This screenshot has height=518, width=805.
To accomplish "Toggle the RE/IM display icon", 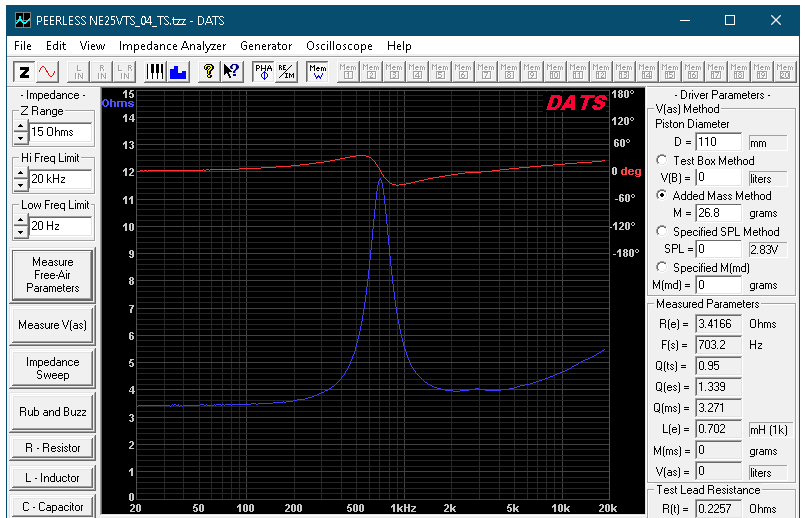I will point(286,72).
